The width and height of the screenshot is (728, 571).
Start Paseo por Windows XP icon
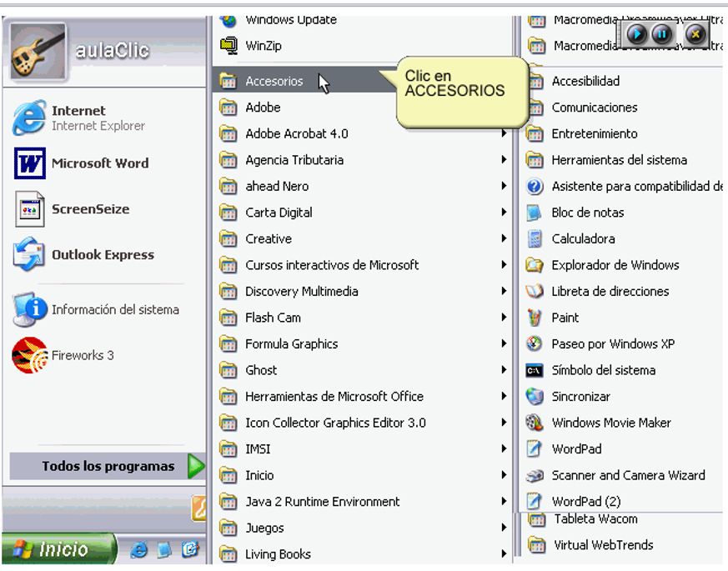[535, 344]
